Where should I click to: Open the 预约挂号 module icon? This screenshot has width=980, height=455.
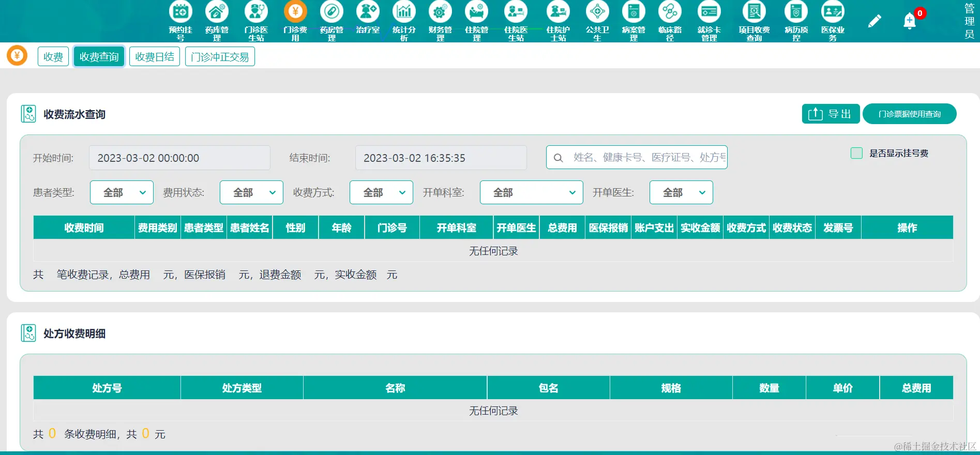point(180,11)
